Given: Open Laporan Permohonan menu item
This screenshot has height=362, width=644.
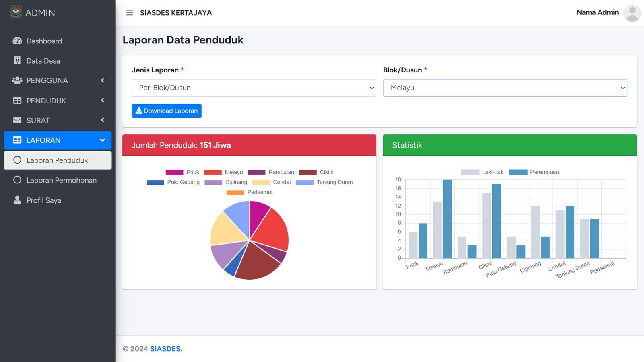Looking at the screenshot, I should tap(61, 180).
